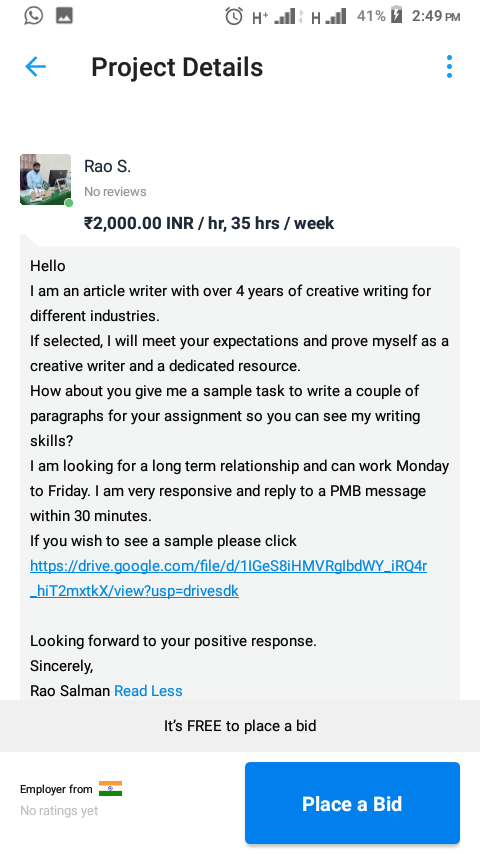Collapse proposal with Read Less
Viewport: 480px width, 854px height.
coord(148,691)
